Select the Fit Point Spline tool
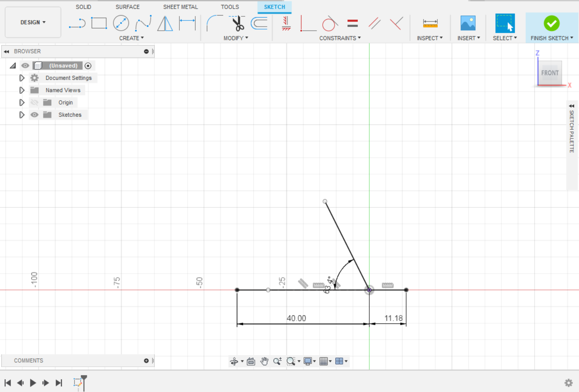Screen dimensions: 579x392 [x=143, y=23]
